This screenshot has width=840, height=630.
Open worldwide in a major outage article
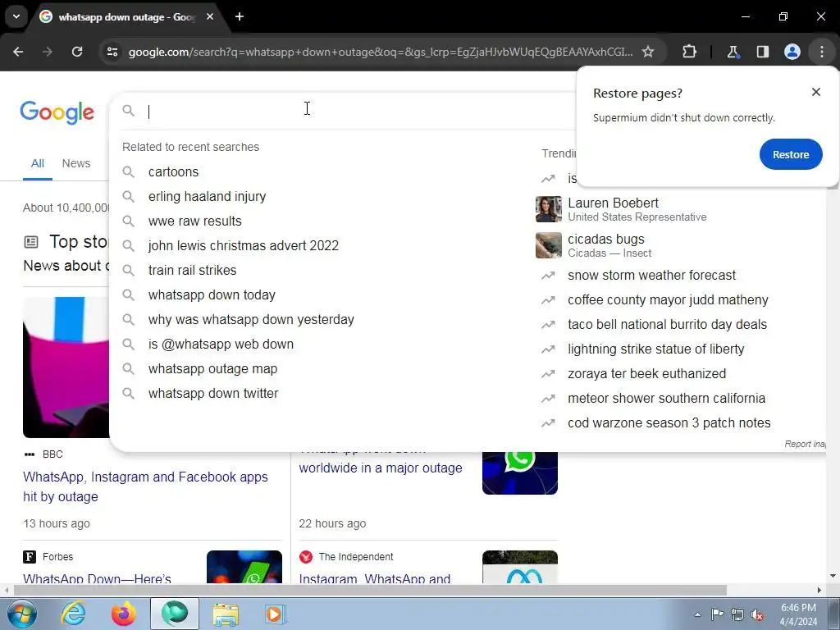pyautogui.click(x=381, y=468)
